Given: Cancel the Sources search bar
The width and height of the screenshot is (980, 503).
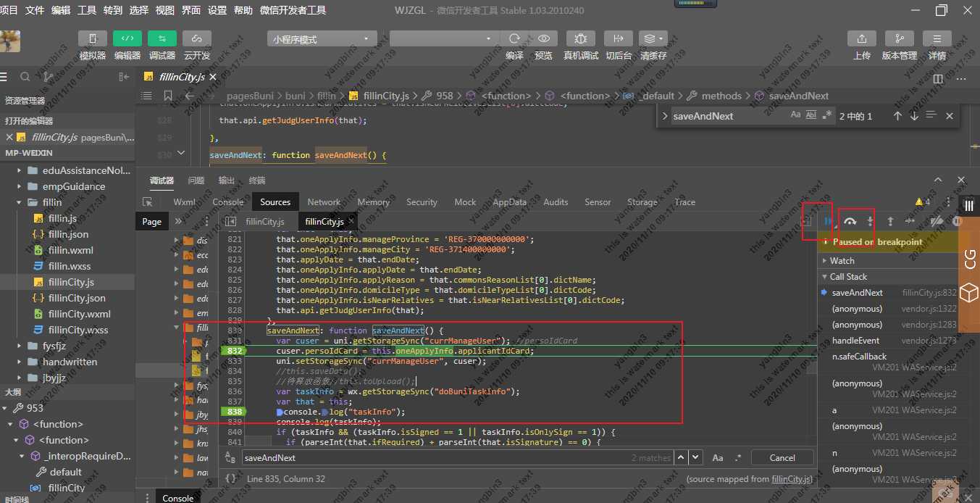Looking at the screenshot, I should pos(782,457).
